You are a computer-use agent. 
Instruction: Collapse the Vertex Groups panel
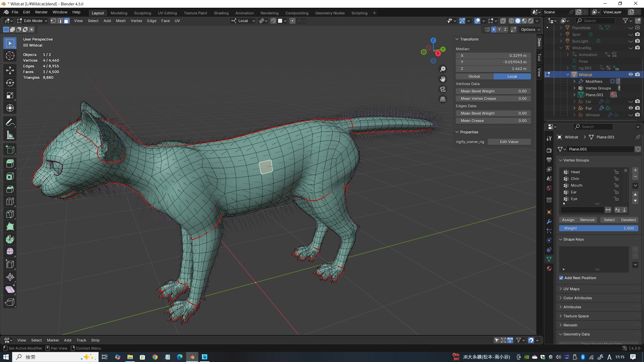pyautogui.click(x=560, y=160)
